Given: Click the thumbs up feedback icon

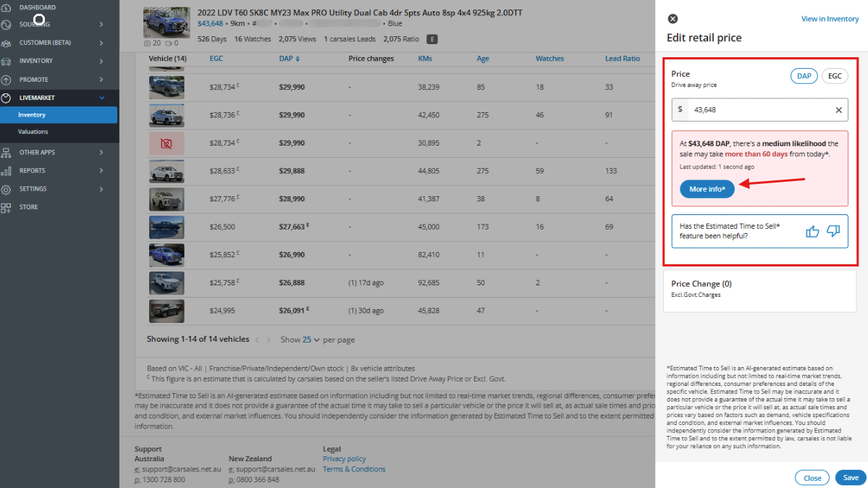Looking at the screenshot, I should click(812, 231).
